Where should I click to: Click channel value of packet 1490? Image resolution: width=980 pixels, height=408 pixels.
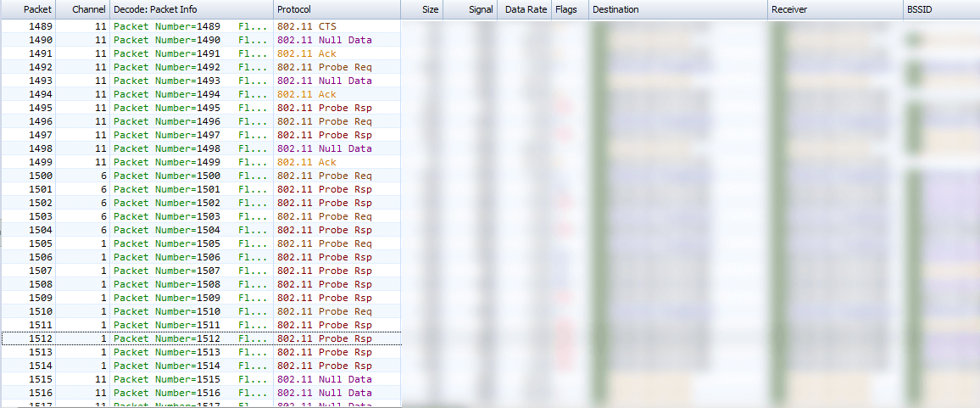pos(99,40)
